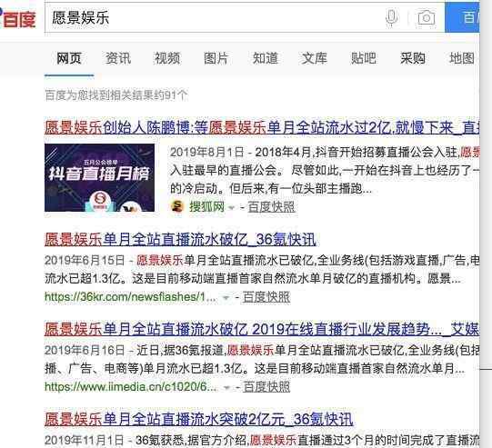Viewport: 492px width, 448px height.
Task: Open 愿景娱乐单月全站直播流水突破2亿元 link
Action: click(199, 420)
